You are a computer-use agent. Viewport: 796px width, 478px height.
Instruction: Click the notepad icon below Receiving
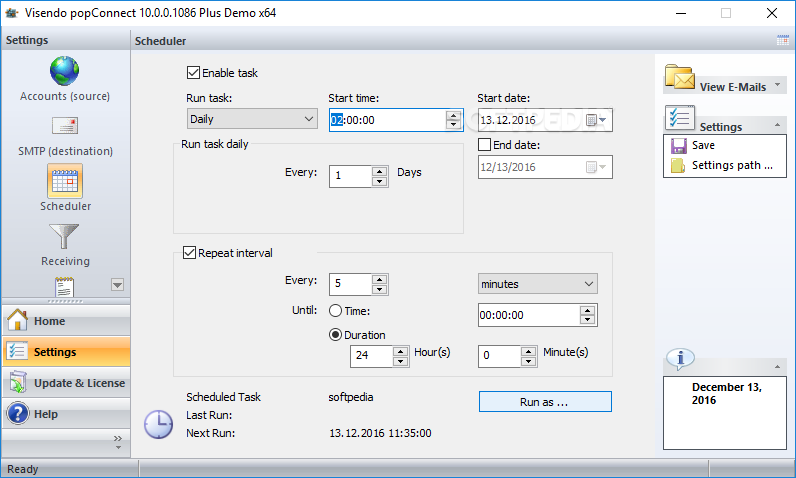pos(64,287)
